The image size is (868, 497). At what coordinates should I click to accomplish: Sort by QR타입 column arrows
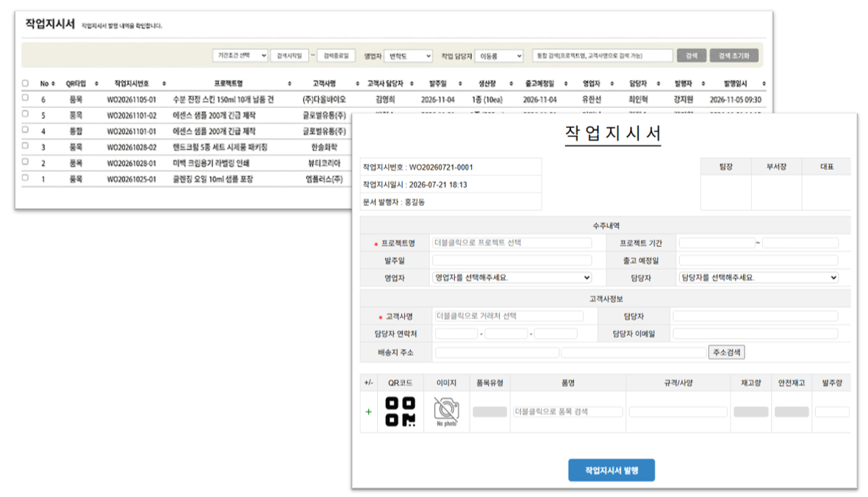click(x=96, y=84)
